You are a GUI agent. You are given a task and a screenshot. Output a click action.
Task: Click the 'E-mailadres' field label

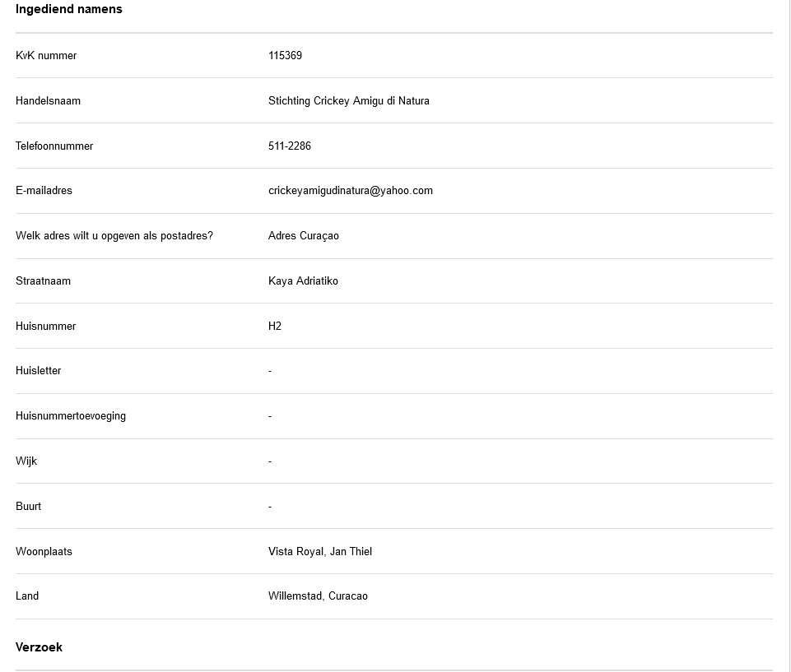44,191
